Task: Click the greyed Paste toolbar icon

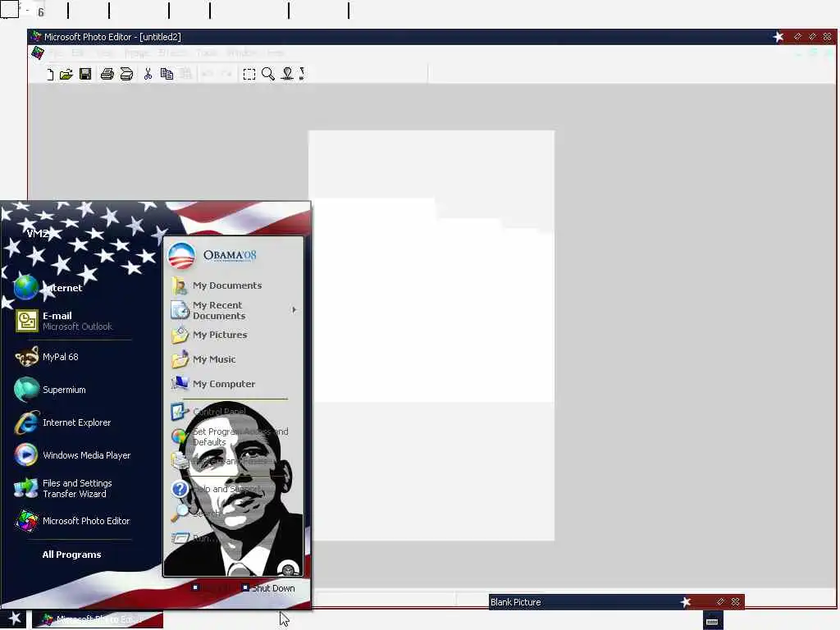Action: tap(186, 75)
